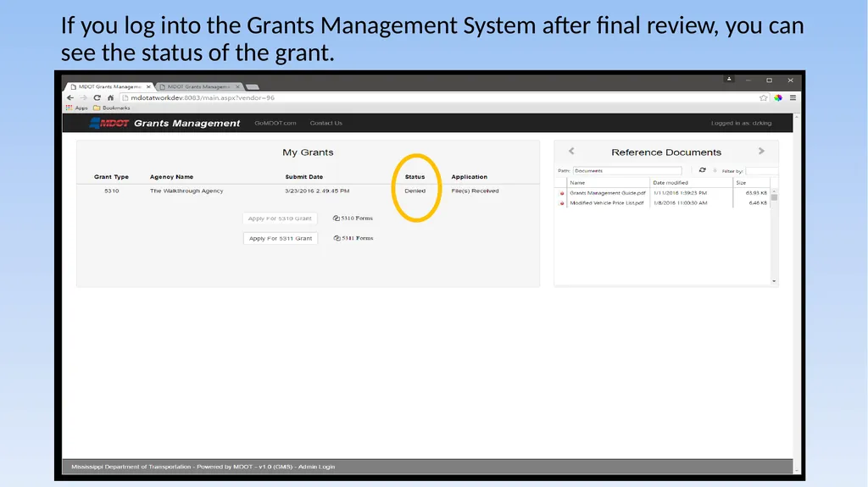Click the File(s) Received application cell

(x=475, y=191)
